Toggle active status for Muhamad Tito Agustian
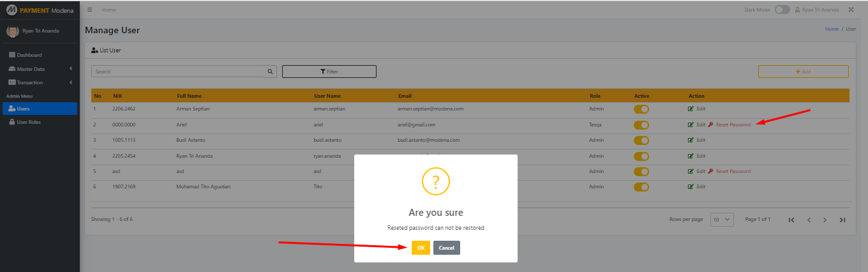This screenshot has height=272, width=868. pyautogui.click(x=641, y=187)
